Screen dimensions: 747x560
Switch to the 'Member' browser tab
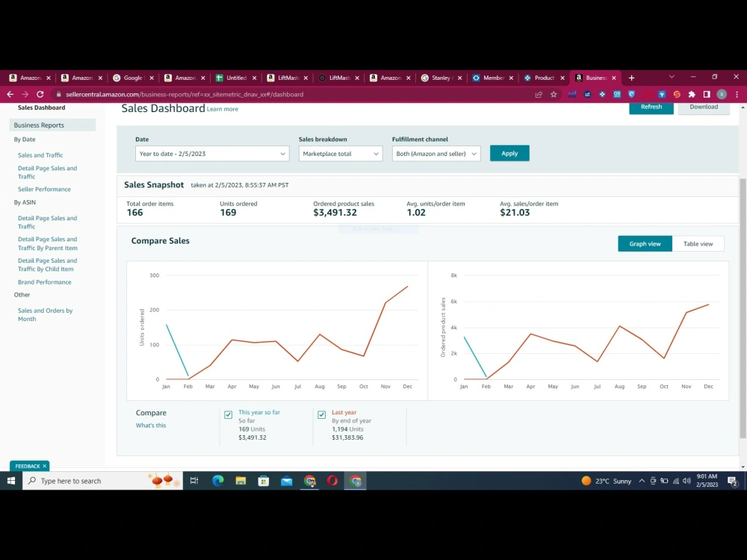(x=492, y=78)
